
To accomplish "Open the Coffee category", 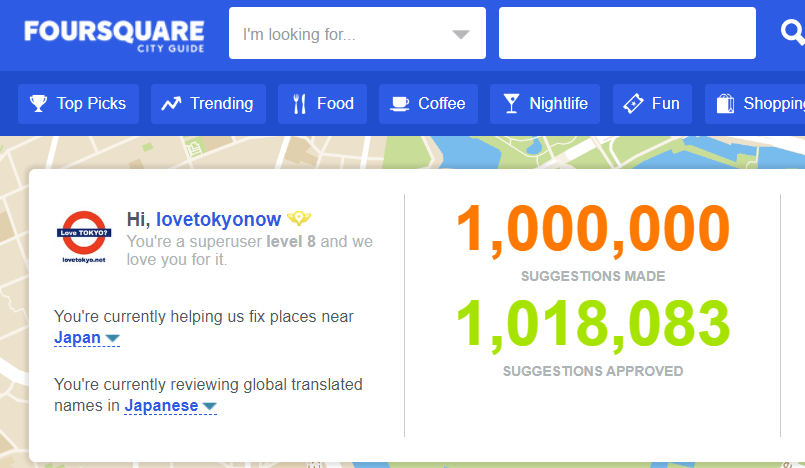I will (428, 104).
